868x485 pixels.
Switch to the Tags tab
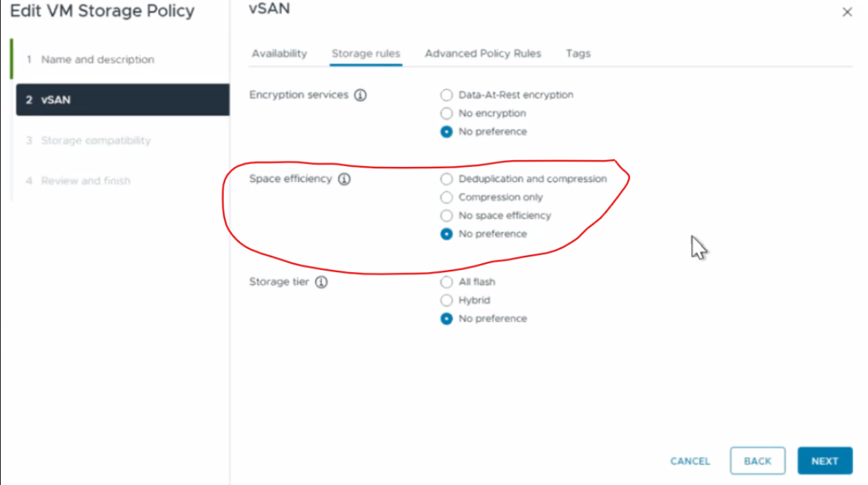click(x=578, y=54)
